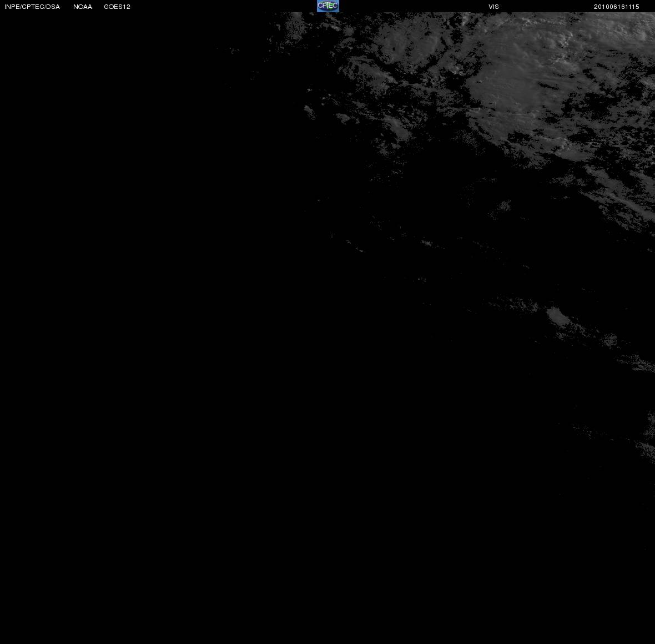Click the CPTEC logo icon
Screen dimensions: 655x644
328,6
